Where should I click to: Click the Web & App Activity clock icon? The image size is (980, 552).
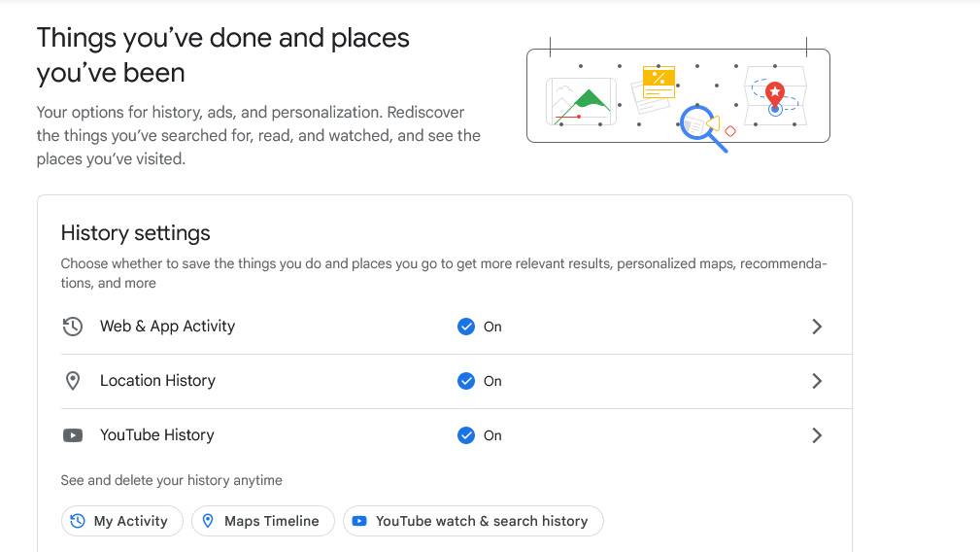tap(73, 327)
